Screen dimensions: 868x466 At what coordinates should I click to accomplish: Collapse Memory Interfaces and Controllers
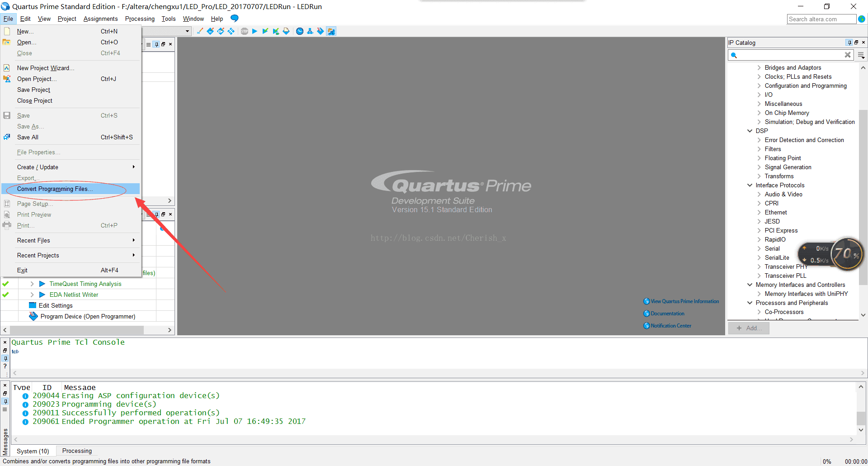[x=750, y=285]
